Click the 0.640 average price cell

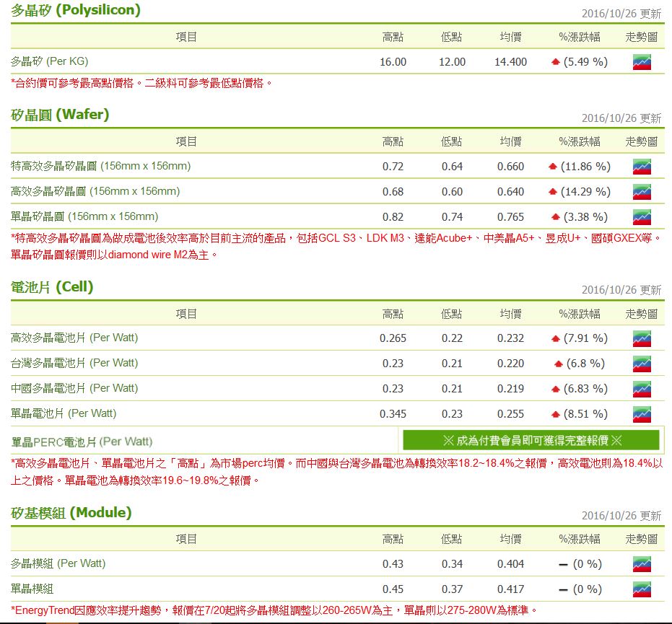pyautogui.click(x=510, y=192)
